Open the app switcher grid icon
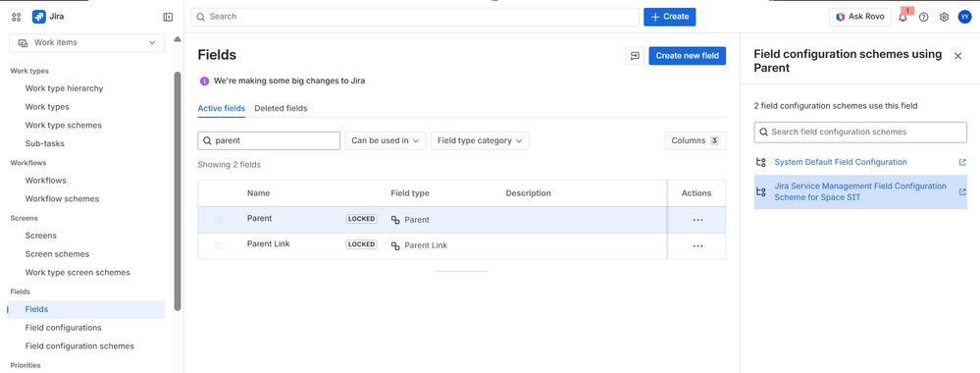This screenshot has width=980, height=373. (x=17, y=17)
